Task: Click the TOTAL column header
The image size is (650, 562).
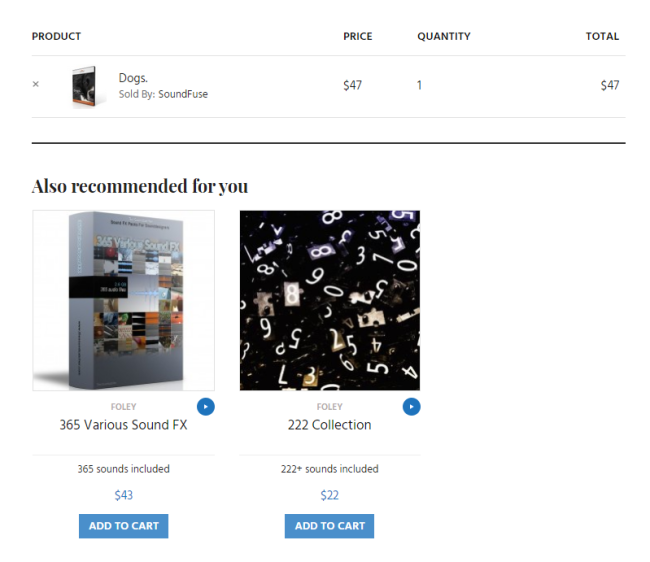Action: (x=602, y=36)
